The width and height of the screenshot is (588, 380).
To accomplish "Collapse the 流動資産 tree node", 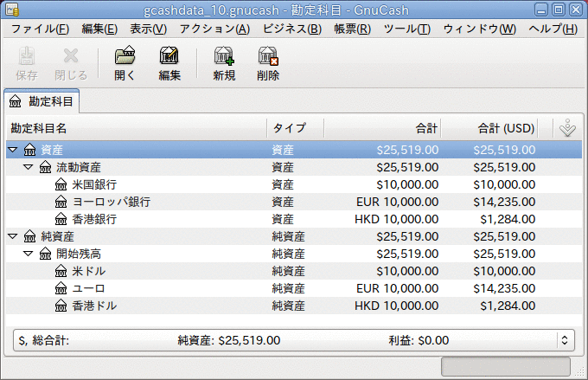I will (29, 167).
